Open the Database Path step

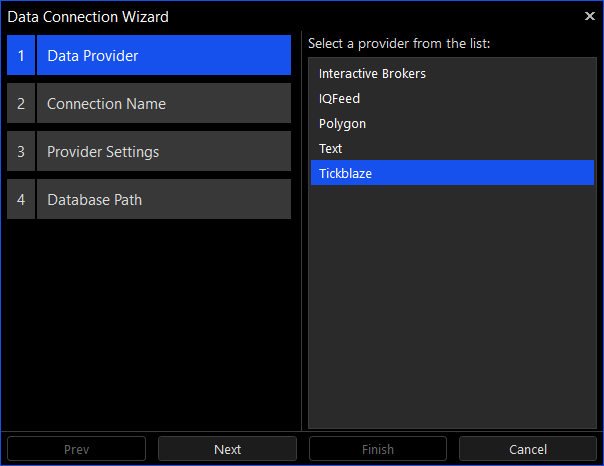pyautogui.click(x=164, y=200)
